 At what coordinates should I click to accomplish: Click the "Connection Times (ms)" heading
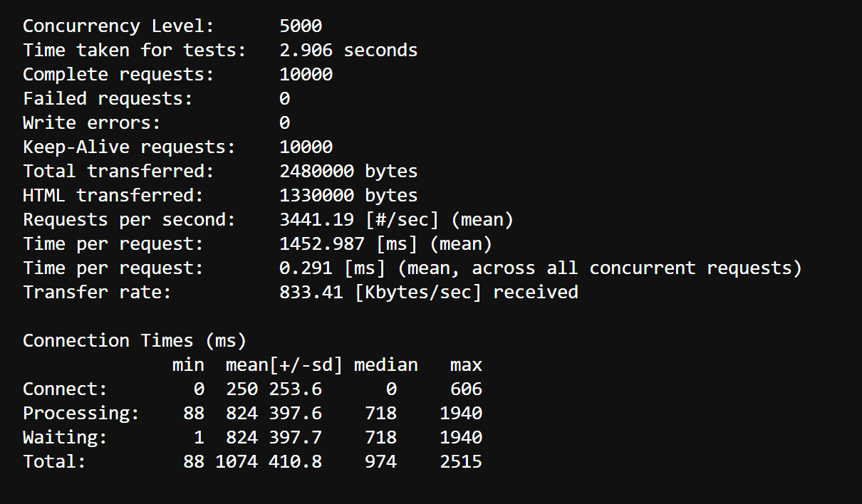coord(135,341)
